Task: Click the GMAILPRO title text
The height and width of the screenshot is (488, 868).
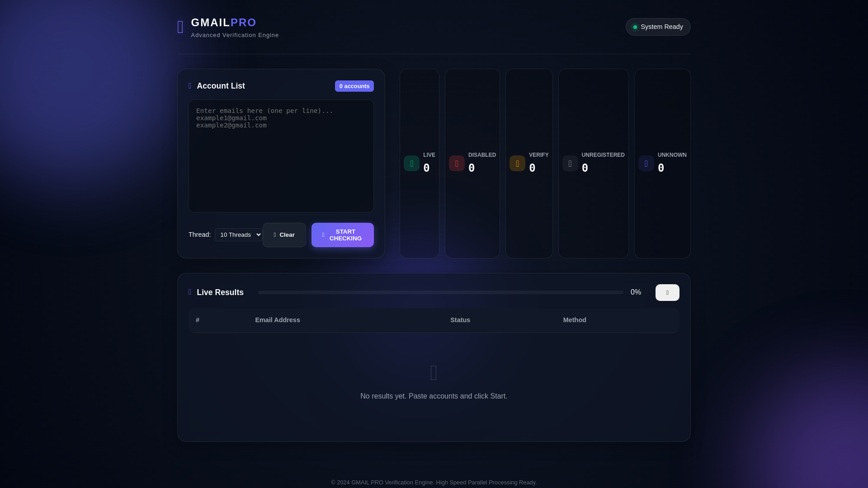Action: pos(224,23)
